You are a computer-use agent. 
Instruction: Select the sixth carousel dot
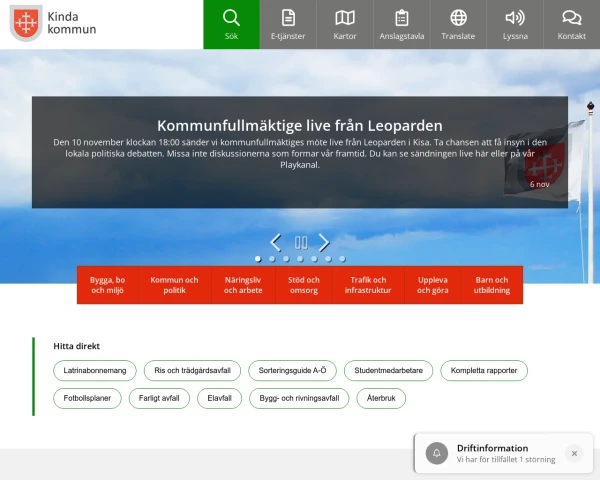(328, 259)
